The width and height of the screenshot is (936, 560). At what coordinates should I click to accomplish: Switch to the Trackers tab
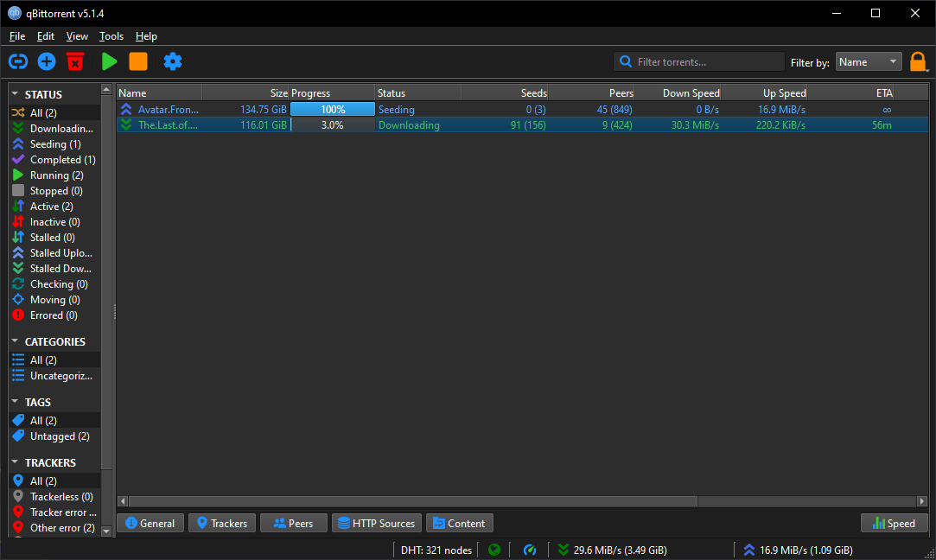coord(222,523)
